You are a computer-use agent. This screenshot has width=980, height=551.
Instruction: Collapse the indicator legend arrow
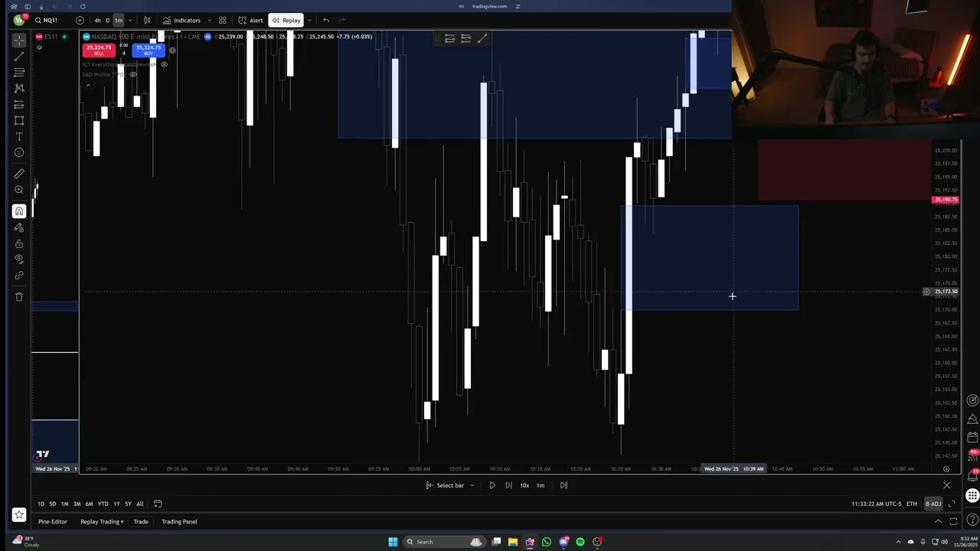[x=88, y=85]
